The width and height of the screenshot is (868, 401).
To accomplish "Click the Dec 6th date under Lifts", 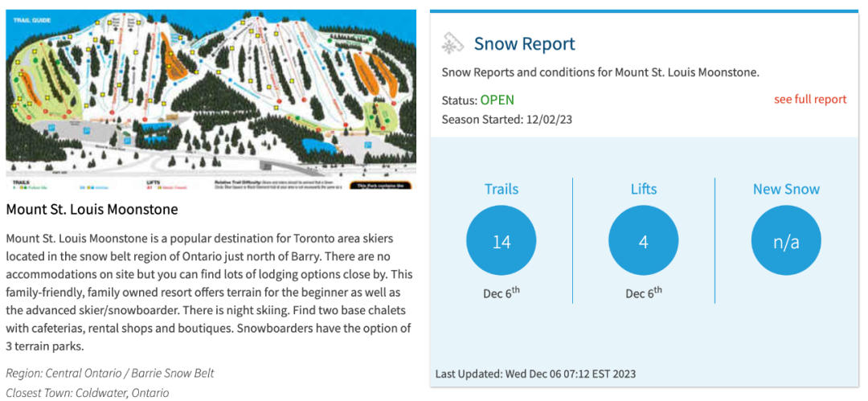I will tap(643, 292).
